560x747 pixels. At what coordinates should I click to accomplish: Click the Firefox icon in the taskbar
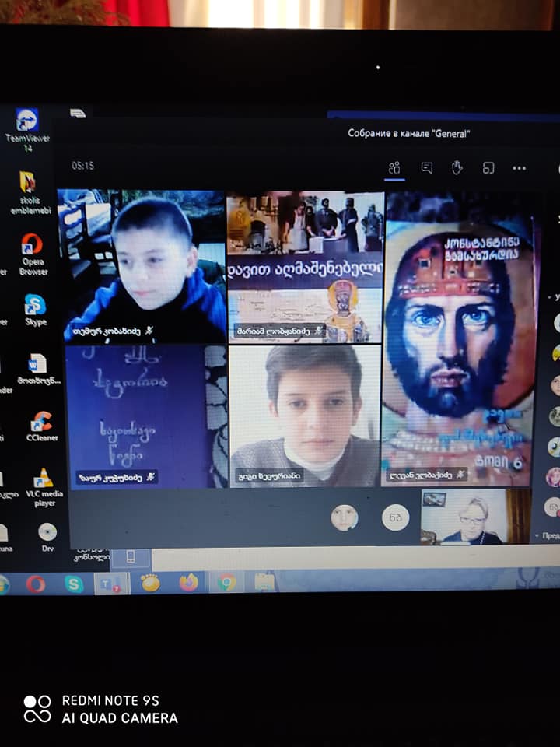[x=188, y=582]
